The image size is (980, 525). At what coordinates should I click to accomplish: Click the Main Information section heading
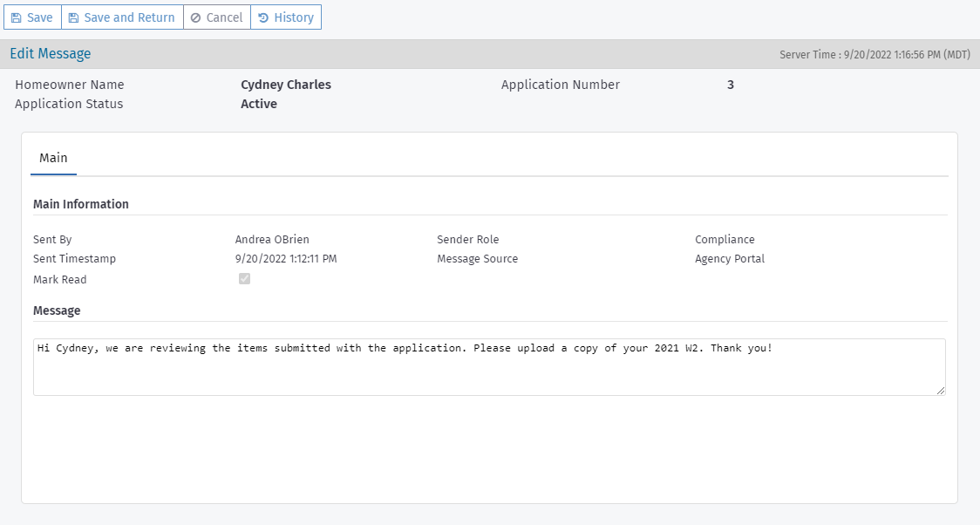pos(81,204)
